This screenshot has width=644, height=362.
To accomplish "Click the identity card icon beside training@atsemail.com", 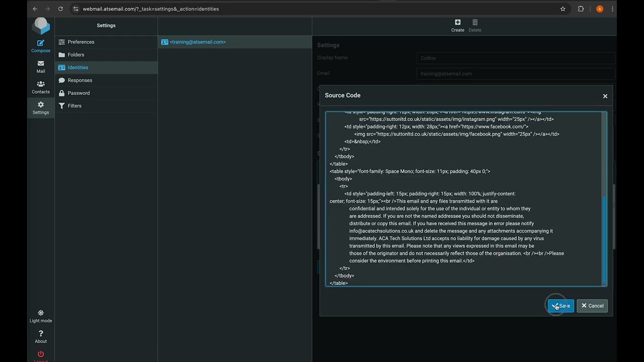I will [x=165, y=42].
